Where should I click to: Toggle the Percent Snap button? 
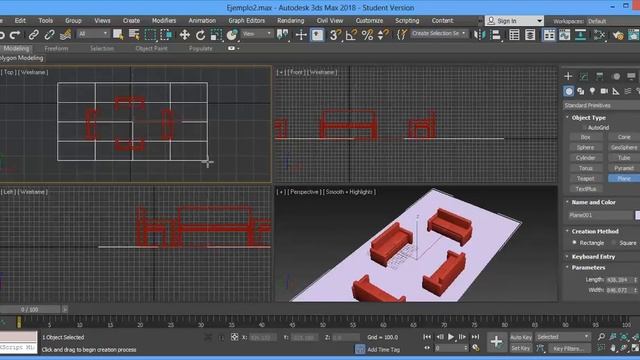coord(367,35)
